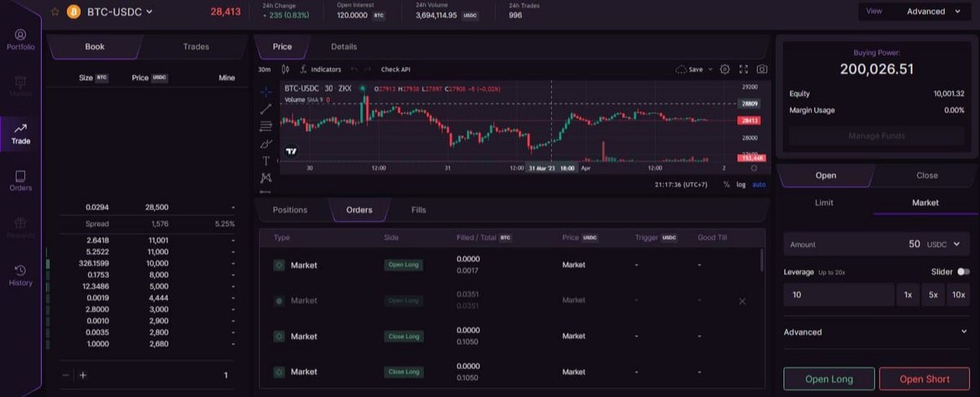
Task: Open the Markets sidebar icon
Action: tap(20, 87)
